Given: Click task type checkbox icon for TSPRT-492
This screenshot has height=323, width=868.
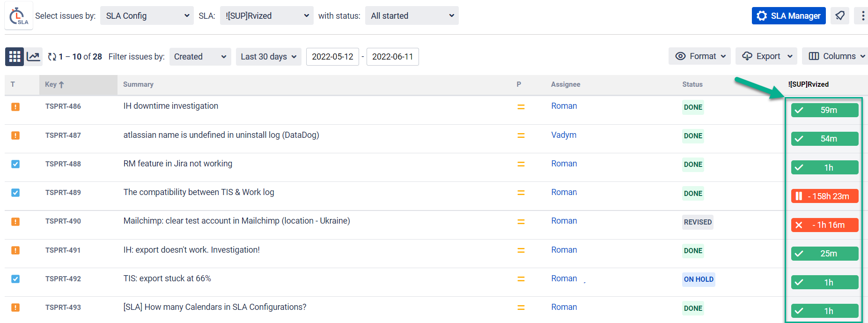Looking at the screenshot, I should 15,279.
